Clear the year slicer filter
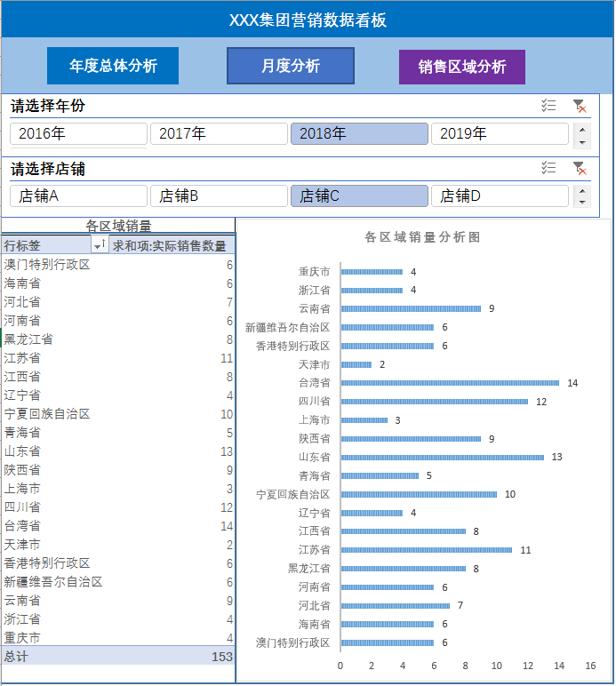Viewport: 616px width, 686px height. click(x=580, y=106)
